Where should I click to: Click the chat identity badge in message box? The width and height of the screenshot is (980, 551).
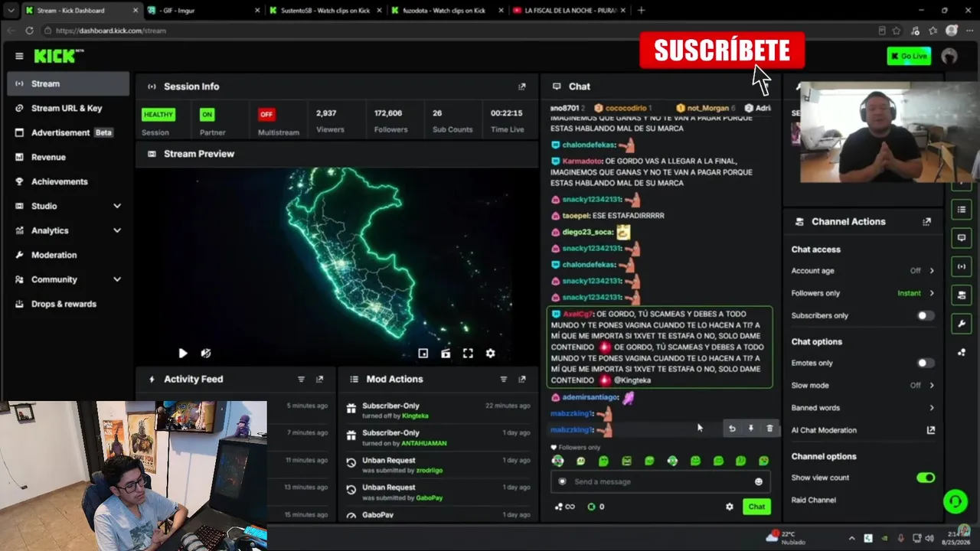[x=562, y=481]
